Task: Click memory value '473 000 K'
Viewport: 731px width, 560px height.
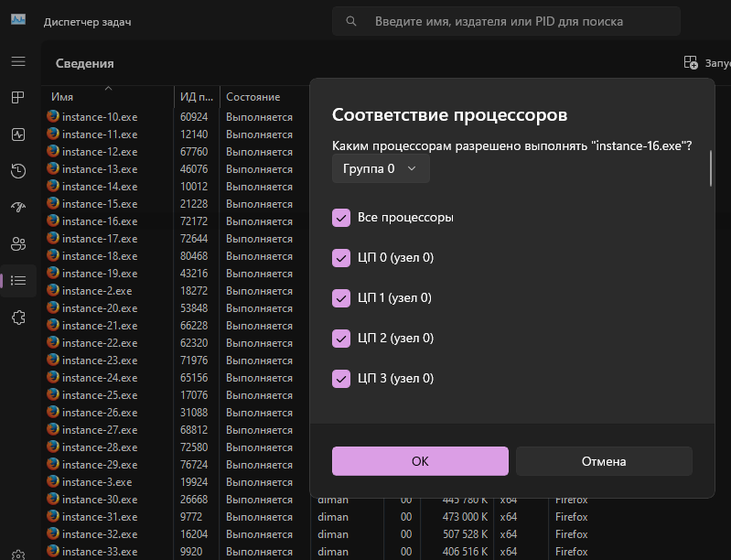Action: (466, 517)
